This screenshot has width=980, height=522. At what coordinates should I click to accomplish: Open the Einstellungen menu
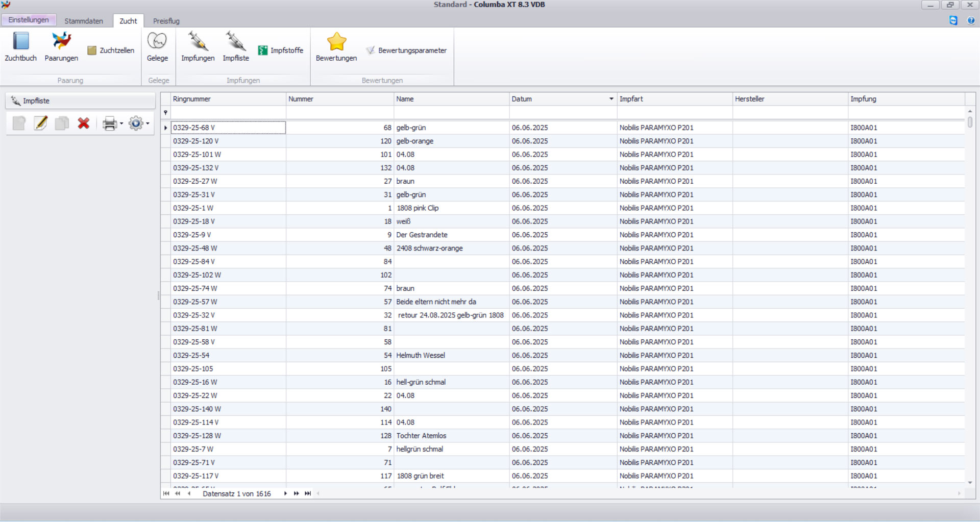click(29, 20)
